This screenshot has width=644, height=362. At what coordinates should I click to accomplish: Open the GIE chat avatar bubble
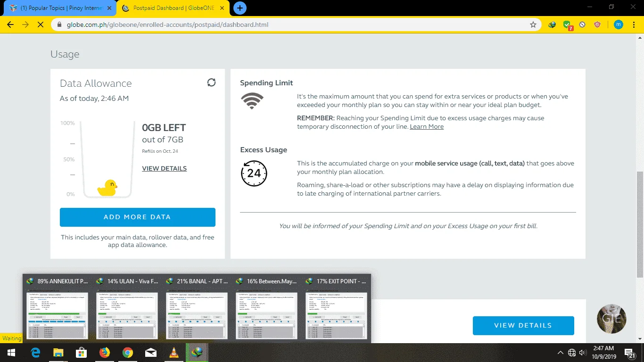pos(611,319)
